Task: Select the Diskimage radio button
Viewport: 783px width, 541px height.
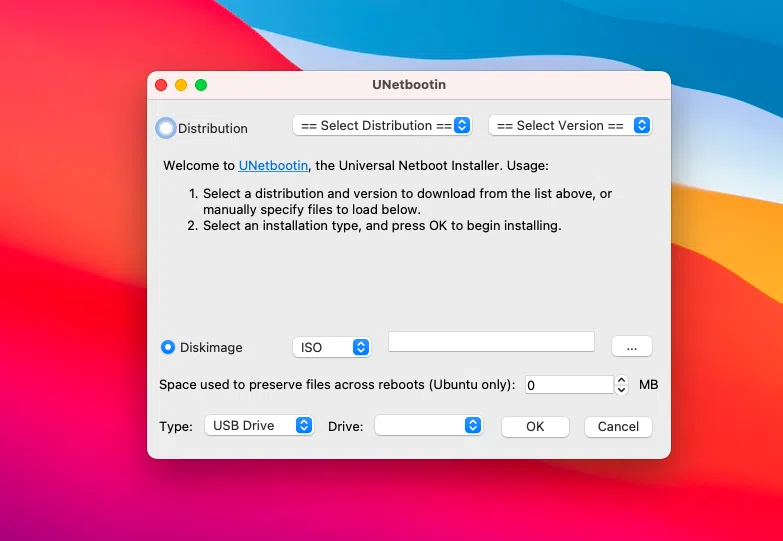Action: (168, 347)
